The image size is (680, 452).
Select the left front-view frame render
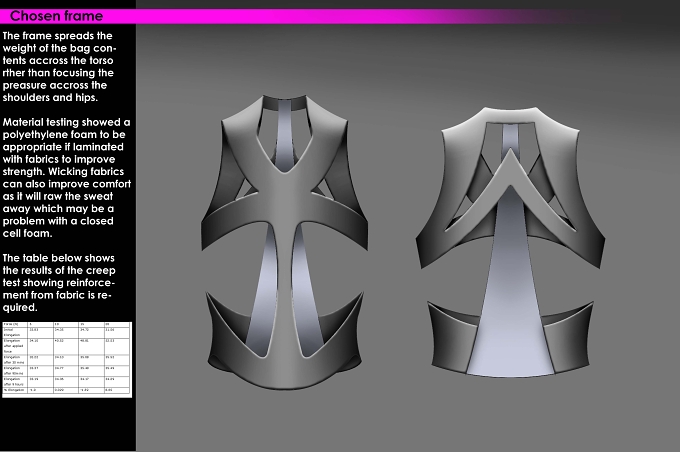(284, 242)
